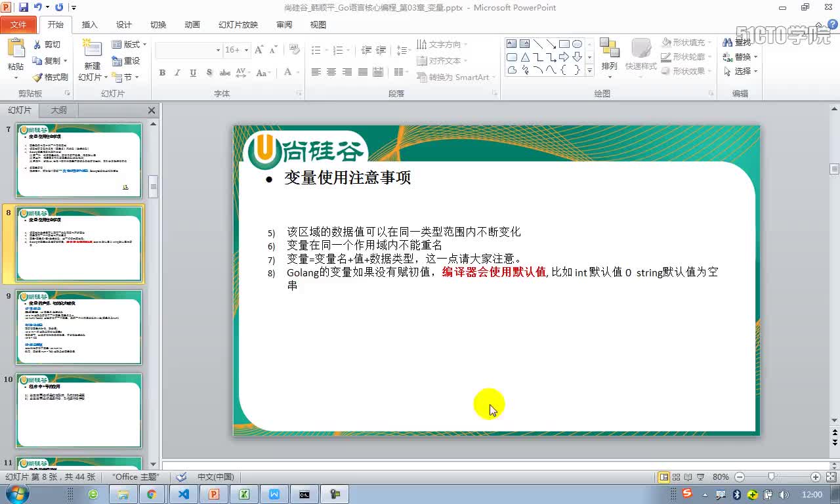
Task: Switch to 幻灯片放映 slide show tab
Action: pyautogui.click(x=238, y=25)
